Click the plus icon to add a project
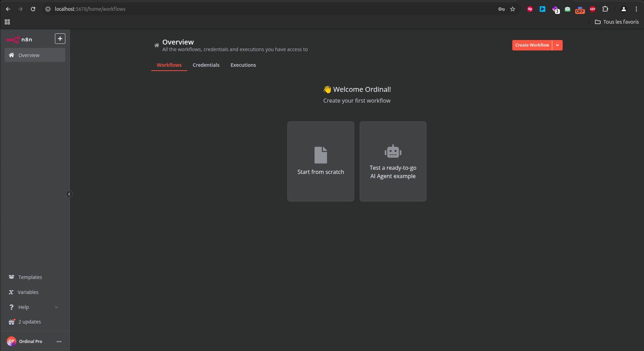 (x=60, y=39)
